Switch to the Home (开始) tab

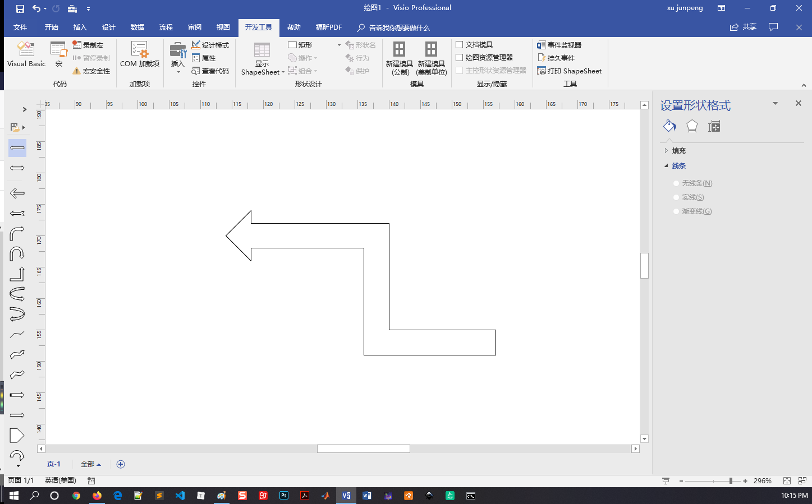[52, 27]
